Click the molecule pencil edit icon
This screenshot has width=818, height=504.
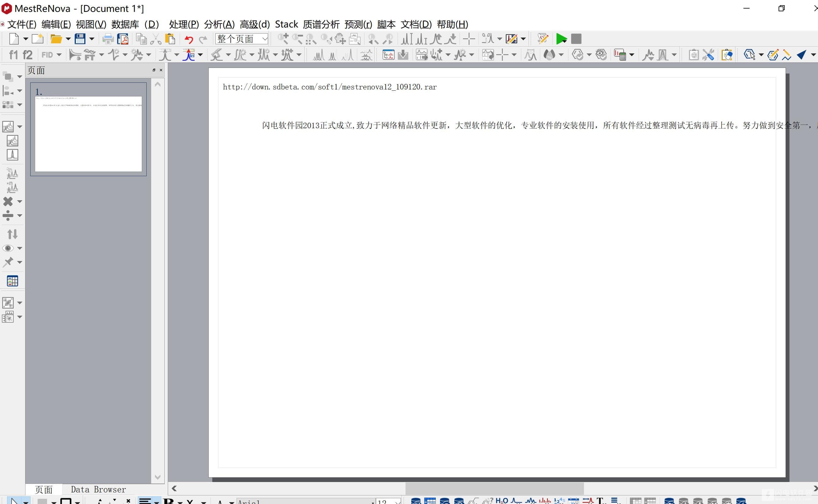[x=773, y=55]
